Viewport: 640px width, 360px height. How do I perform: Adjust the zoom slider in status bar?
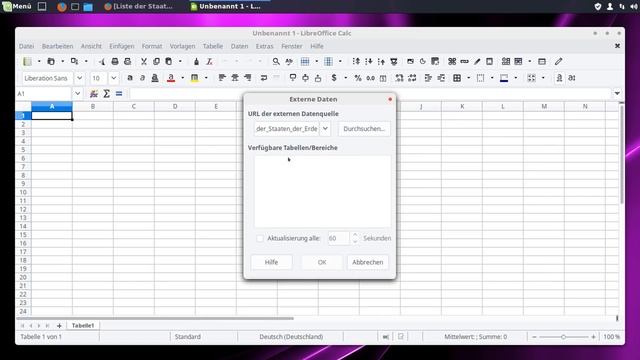point(563,337)
